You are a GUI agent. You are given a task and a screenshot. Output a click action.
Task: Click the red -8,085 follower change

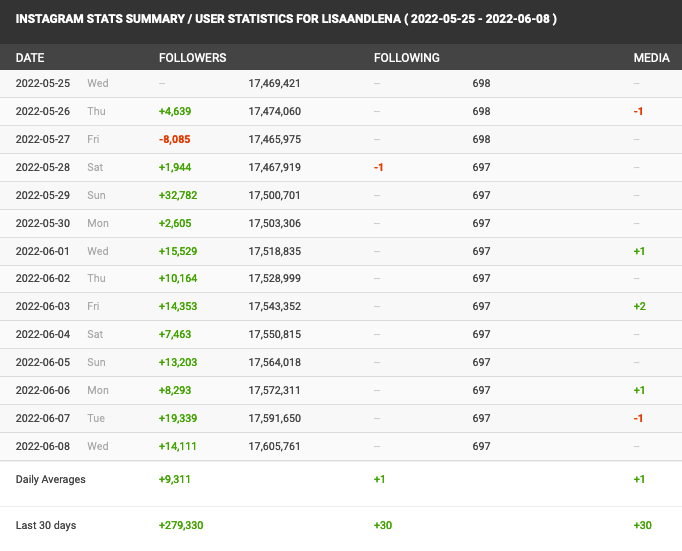click(174, 139)
